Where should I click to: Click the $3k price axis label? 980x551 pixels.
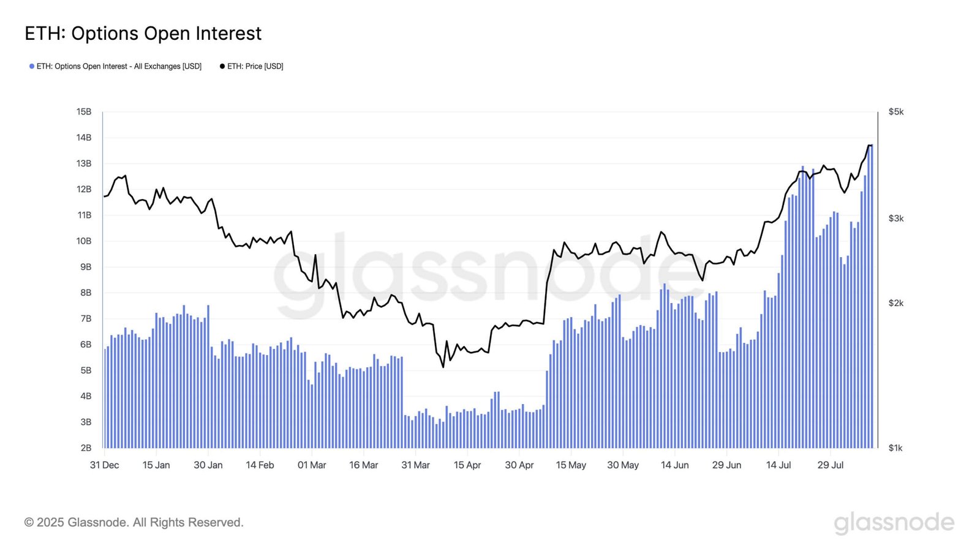896,219
